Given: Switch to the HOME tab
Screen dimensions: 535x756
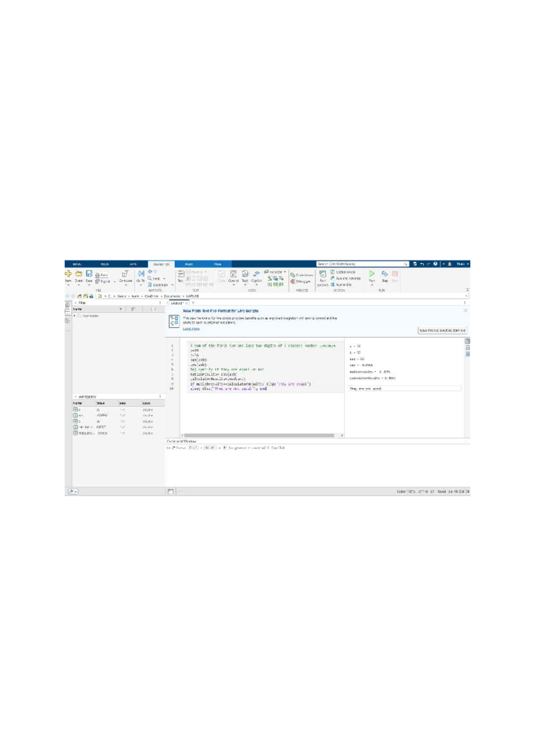Looking at the screenshot, I should tap(77, 264).
